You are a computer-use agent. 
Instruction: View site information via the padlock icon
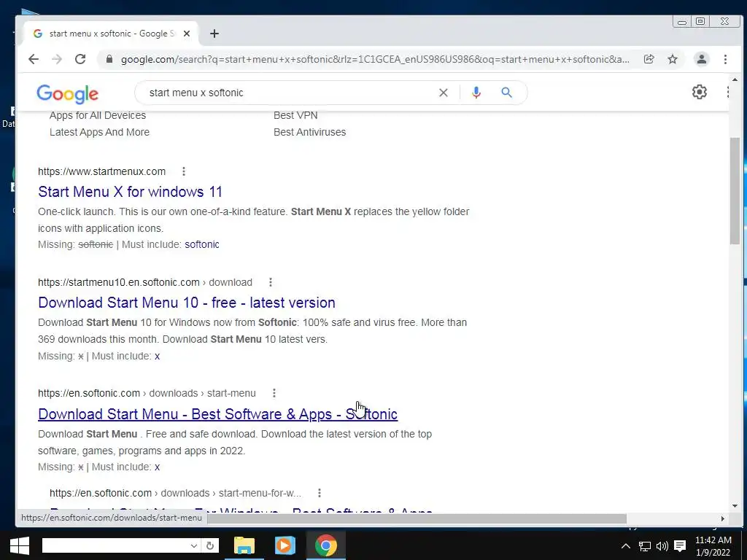point(109,59)
